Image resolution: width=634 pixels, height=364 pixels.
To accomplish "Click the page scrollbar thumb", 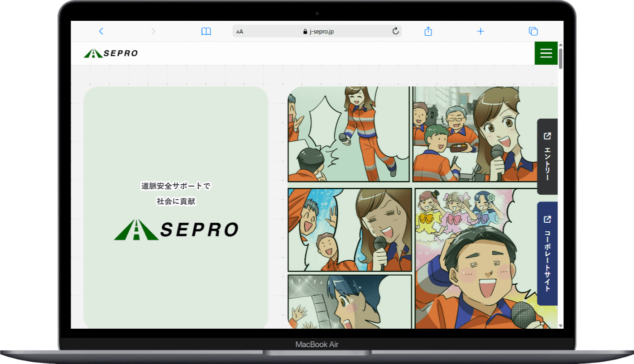I will click(x=561, y=58).
